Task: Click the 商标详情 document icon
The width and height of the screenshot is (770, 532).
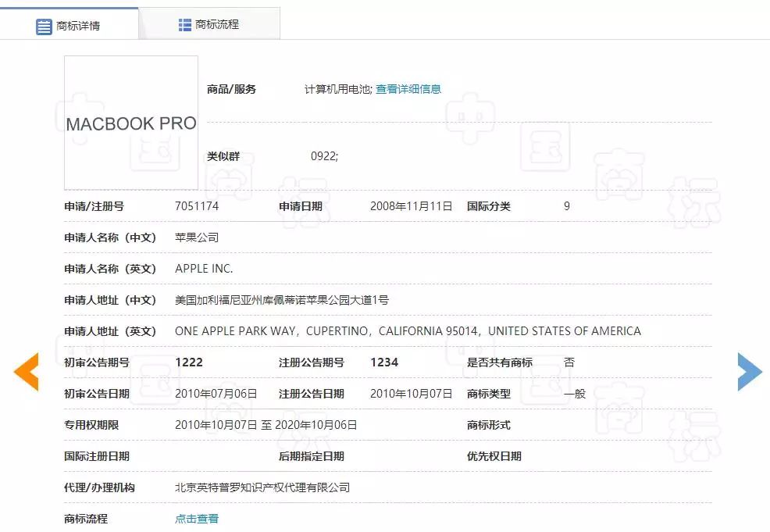Action: tap(44, 27)
